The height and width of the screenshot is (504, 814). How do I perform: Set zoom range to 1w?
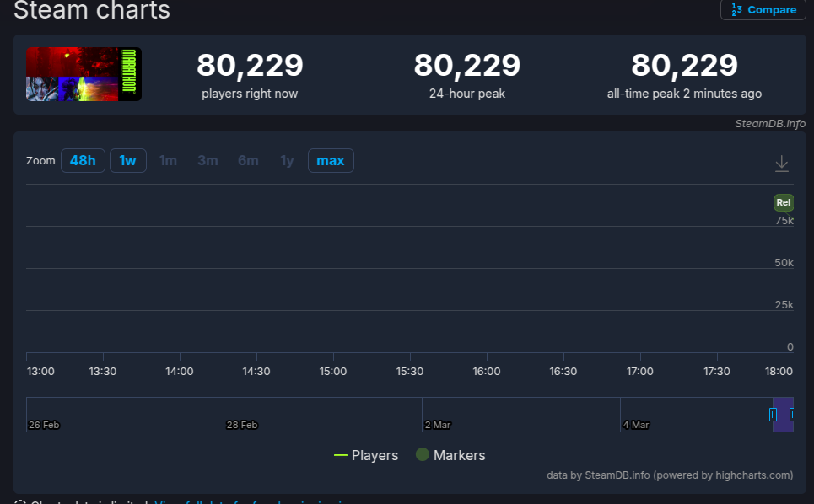[x=128, y=160]
